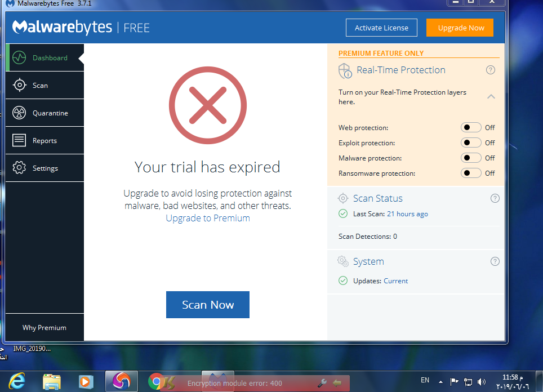Show hidden system tray icons
The image size is (543, 392).
pos(440,382)
